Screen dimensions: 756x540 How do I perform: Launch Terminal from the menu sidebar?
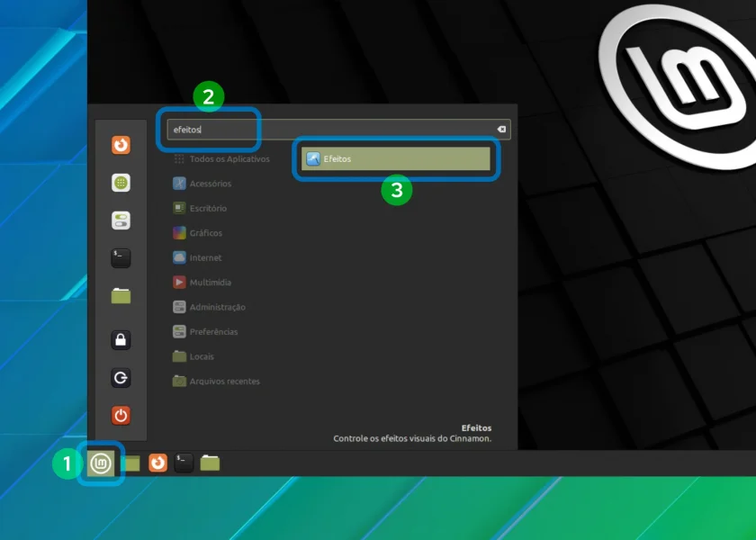coord(121,258)
